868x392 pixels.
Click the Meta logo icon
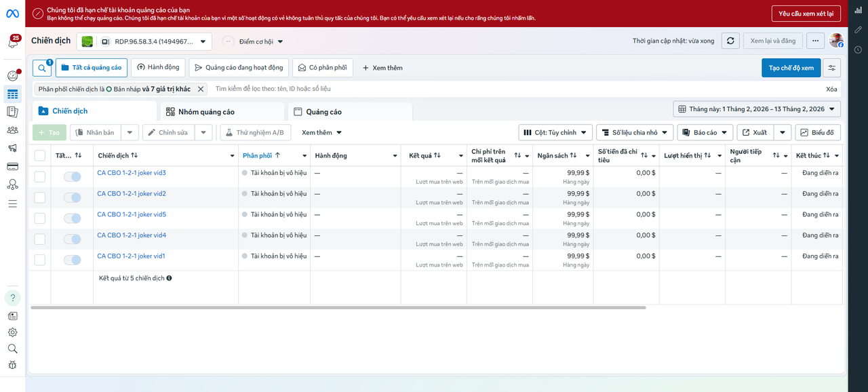pyautogui.click(x=12, y=14)
